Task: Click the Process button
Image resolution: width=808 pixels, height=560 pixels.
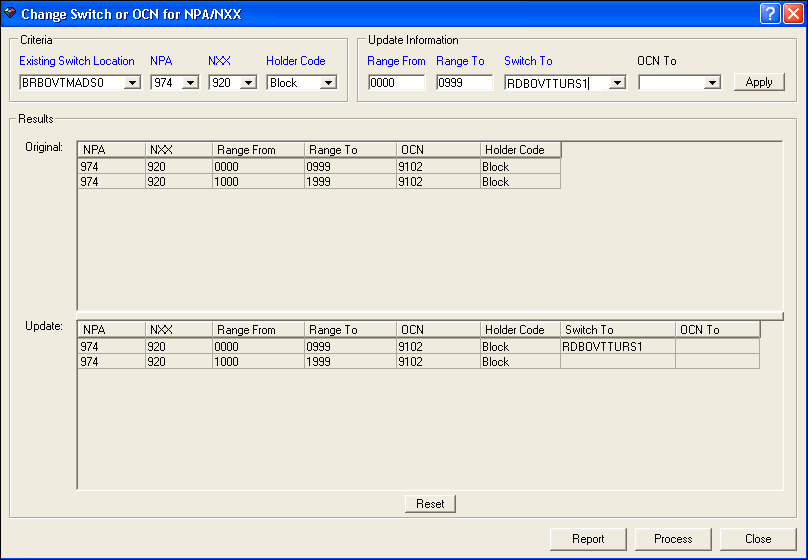Action: pyautogui.click(x=673, y=539)
